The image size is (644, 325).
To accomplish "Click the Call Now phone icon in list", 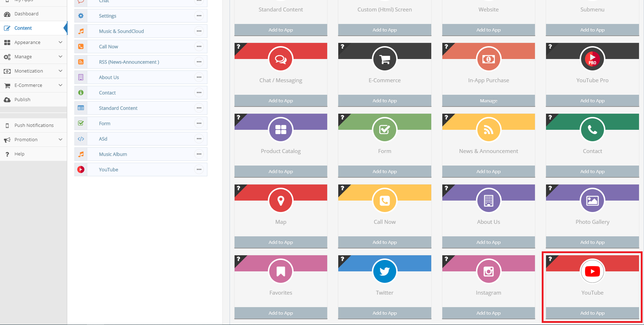I will click(x=81, y=46).
